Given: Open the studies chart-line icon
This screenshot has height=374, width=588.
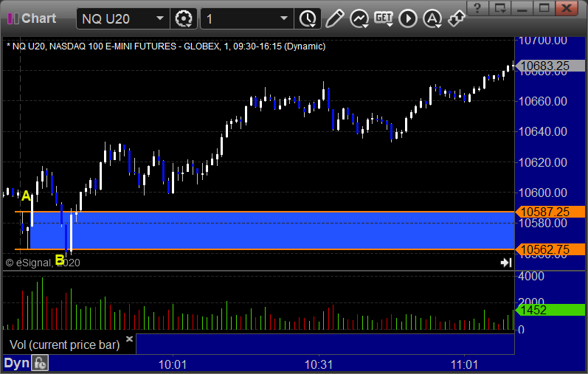Looking at the screenshot, I should 359,18.
